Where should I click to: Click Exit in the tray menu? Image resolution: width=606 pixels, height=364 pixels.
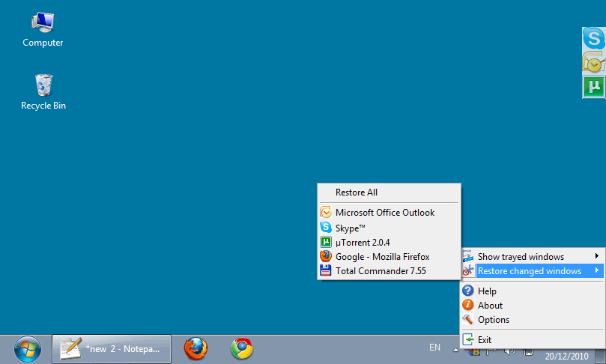click(485, 340)
